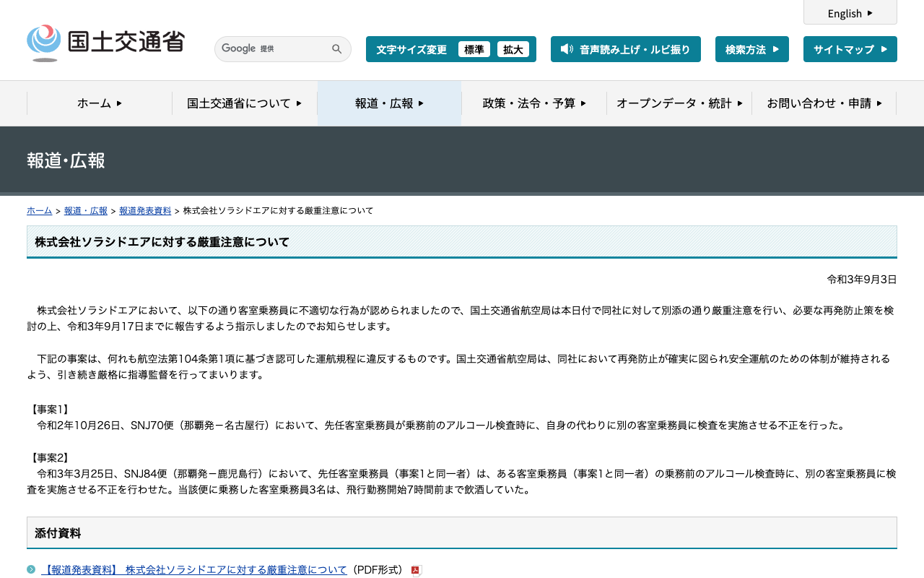
Task: Open the ソラシドエア厳重注意 PDF attachment link
Action: (194, 570)
